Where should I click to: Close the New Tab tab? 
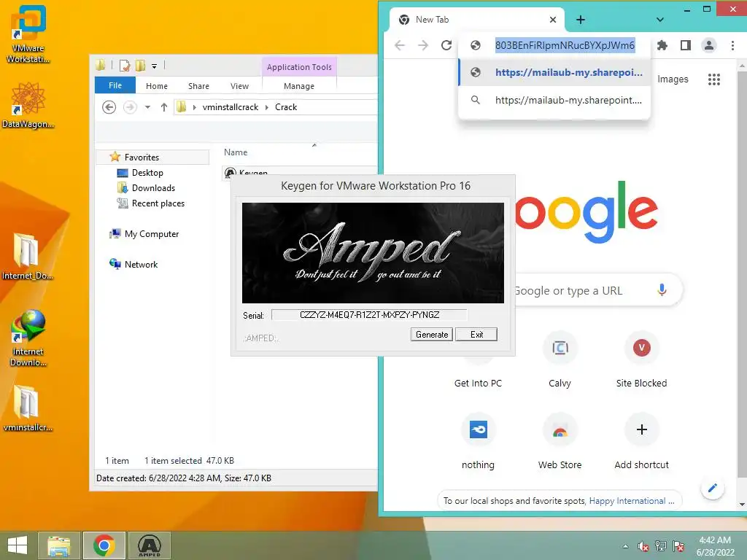click(553, 20)
